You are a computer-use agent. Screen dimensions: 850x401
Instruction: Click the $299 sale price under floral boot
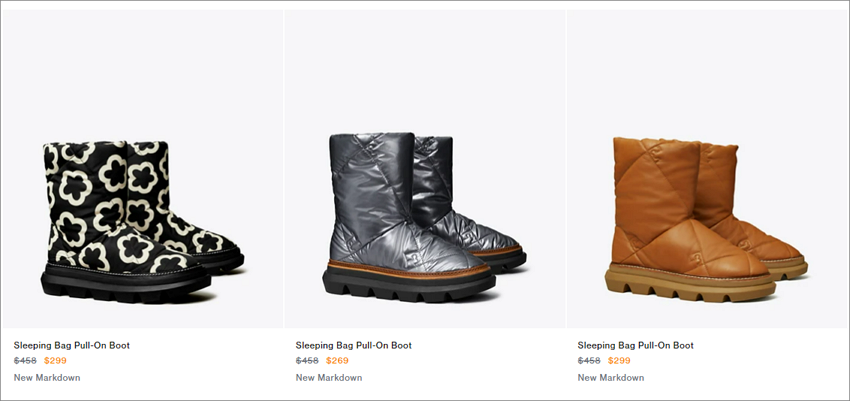click(55, 361)
